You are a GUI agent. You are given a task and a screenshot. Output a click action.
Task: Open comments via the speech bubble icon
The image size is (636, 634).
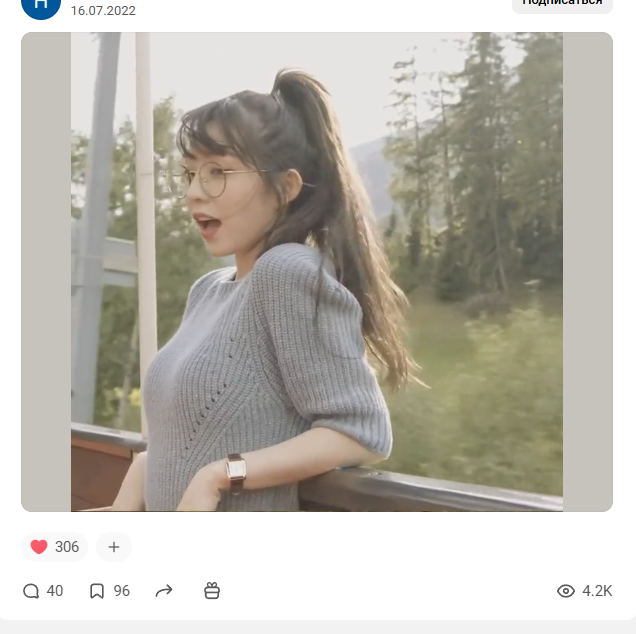31,591
